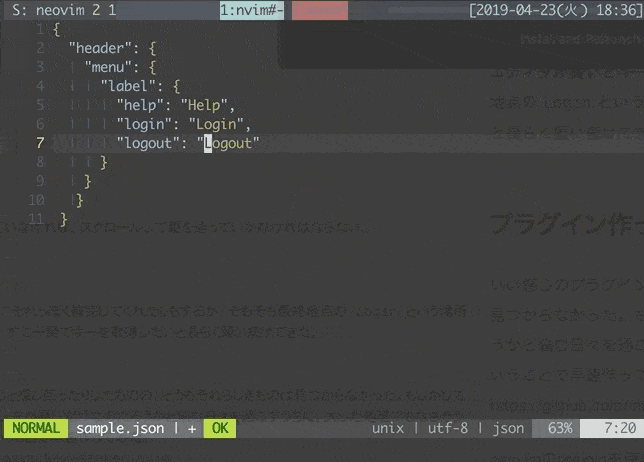
Task: Click the 'json' filetype indicator
Action: pyautogui.click(x=508, y=428)
